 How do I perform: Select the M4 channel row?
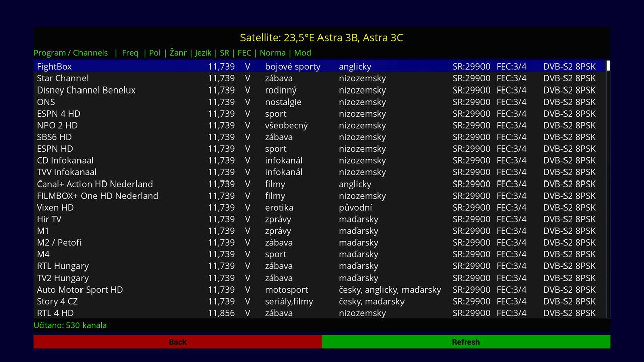coord(319,254)
